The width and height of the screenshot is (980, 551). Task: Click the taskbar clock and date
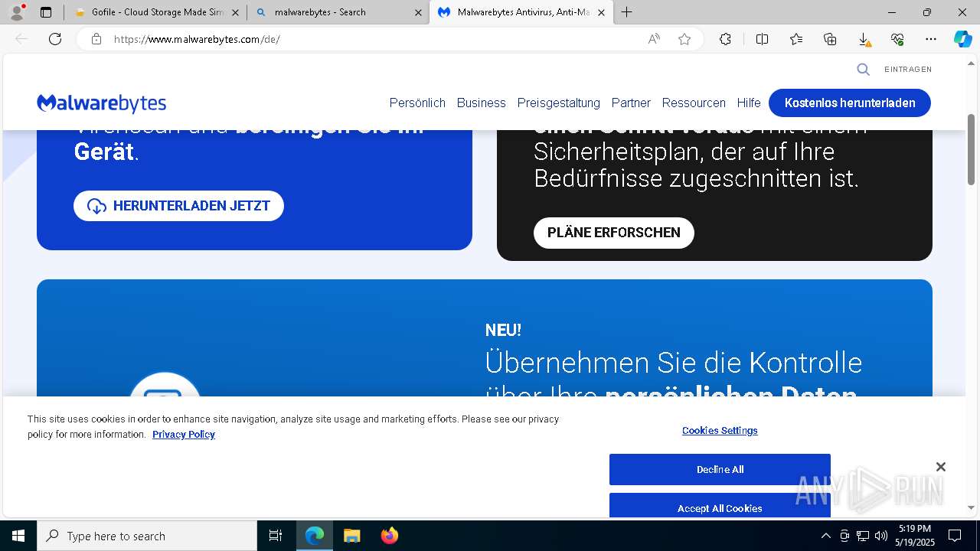(x=915, y=536)
